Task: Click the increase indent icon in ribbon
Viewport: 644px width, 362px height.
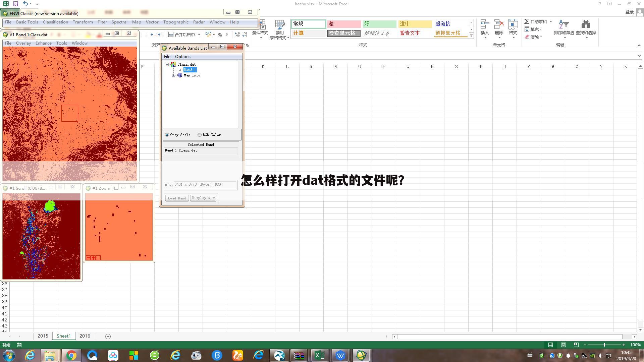Action: click(x=161, y=35)
